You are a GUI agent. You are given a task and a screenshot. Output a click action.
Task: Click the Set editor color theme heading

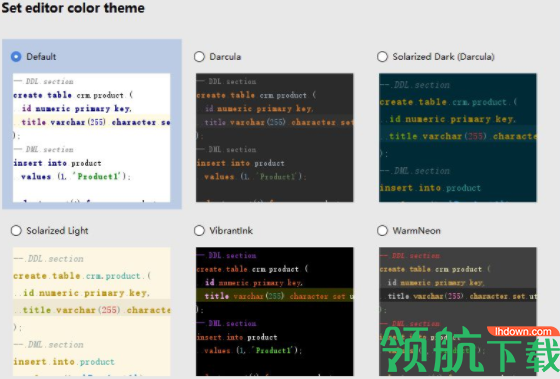coord(73,8)
